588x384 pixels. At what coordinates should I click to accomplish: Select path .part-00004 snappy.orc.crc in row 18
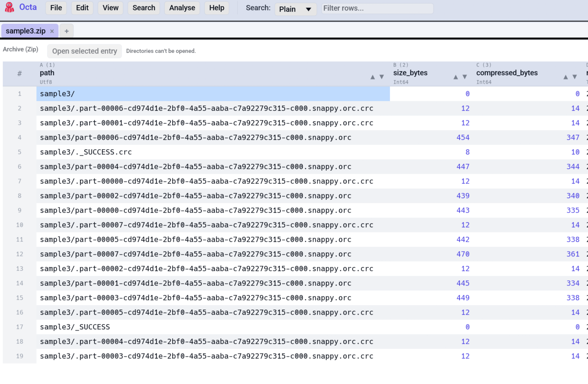213,342
